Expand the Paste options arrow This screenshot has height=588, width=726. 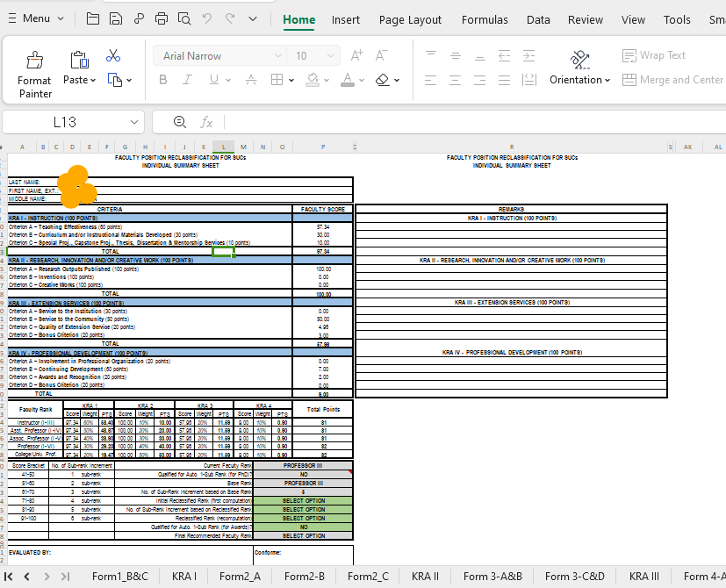pyautogui.click(x=93, y=80)
